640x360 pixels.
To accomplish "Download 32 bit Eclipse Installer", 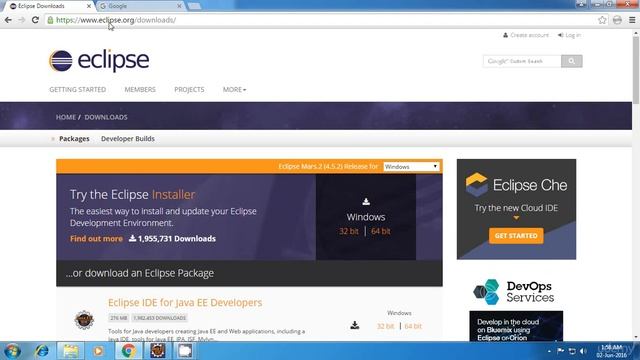I will (349, 231).
